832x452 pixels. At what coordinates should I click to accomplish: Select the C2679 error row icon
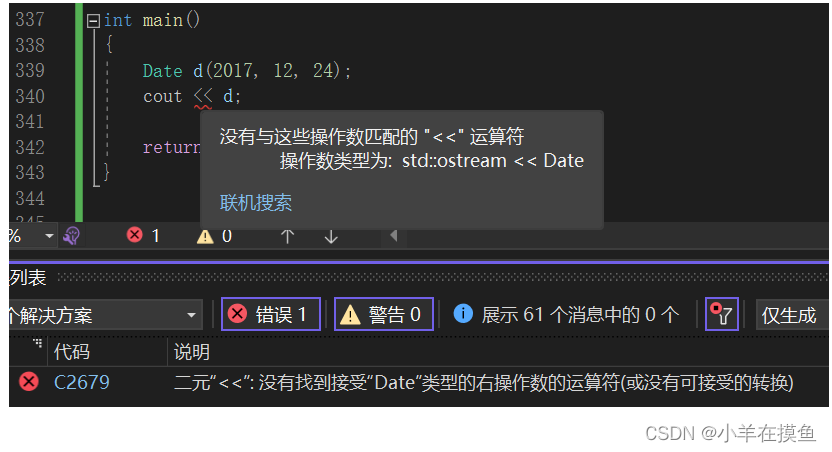(x=29, y=381)
